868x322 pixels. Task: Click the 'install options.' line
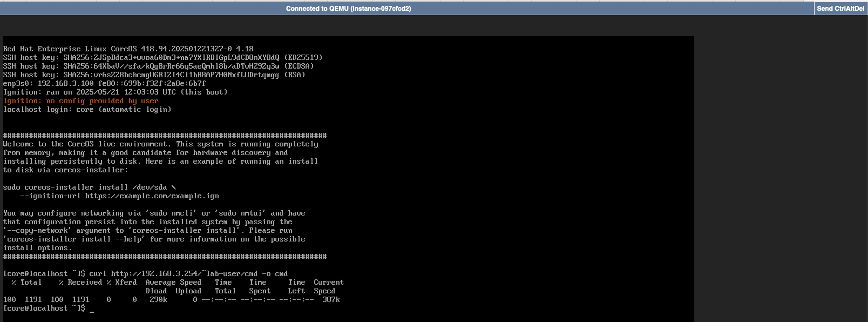pos(38,248)
